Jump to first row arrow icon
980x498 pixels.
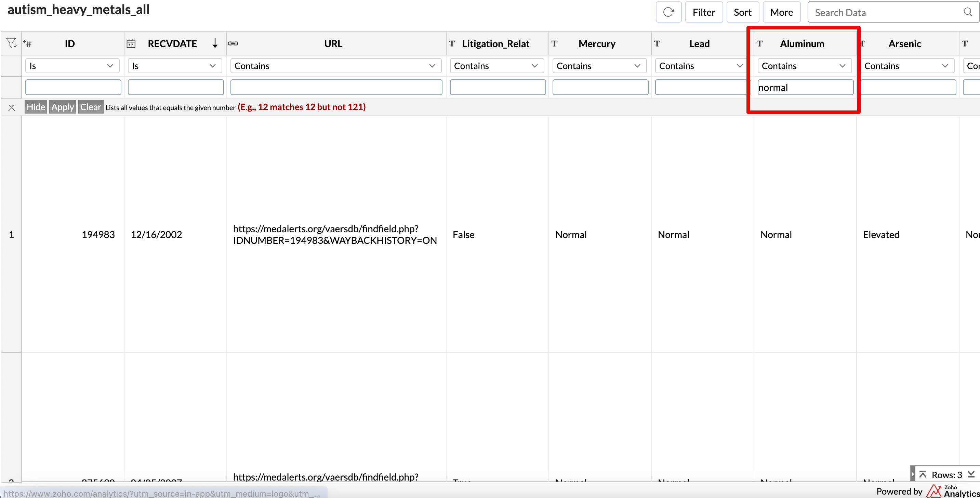coord(923,474)
